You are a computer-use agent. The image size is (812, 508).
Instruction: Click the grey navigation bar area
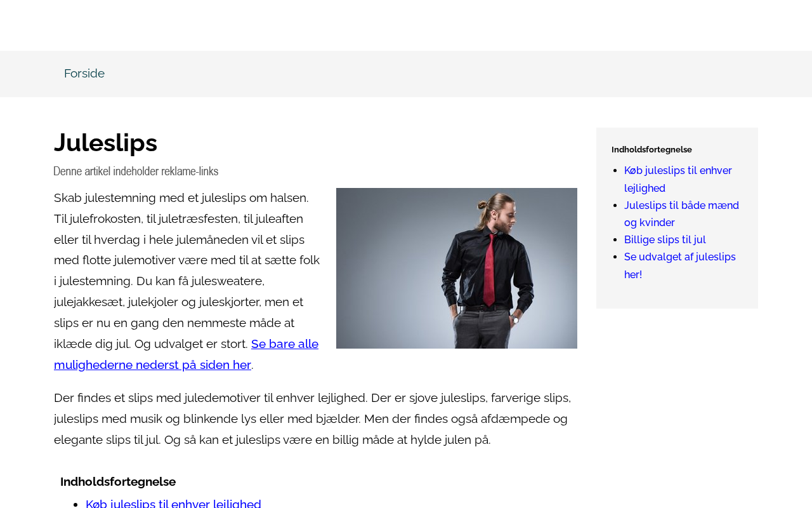pyautogui.click(x=444, y=74)
